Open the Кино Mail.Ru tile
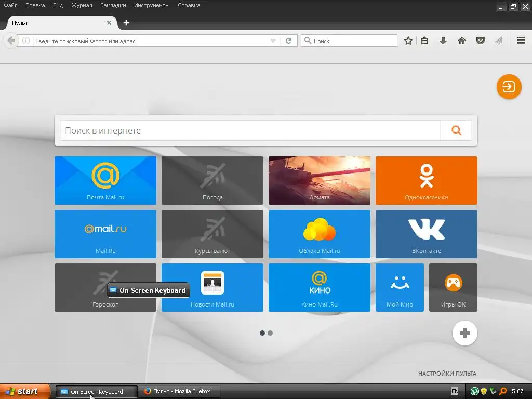532x399 pixels. point(320,288)
